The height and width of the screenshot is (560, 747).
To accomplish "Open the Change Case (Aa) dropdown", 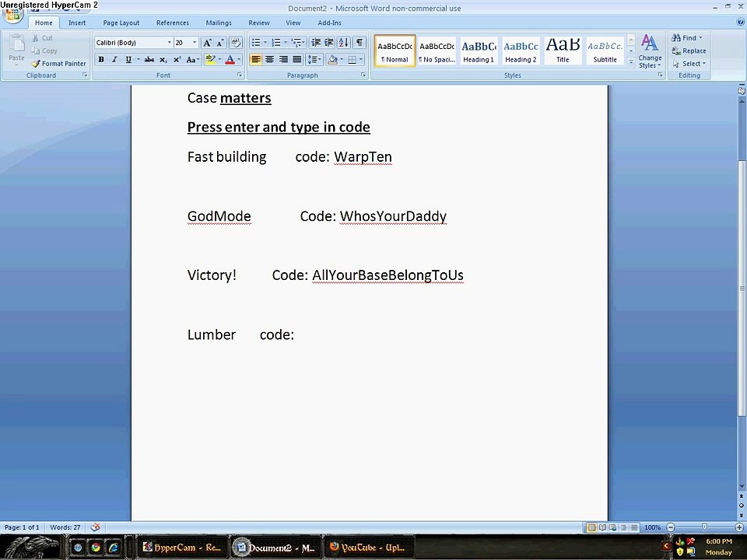I will (192, 60).
